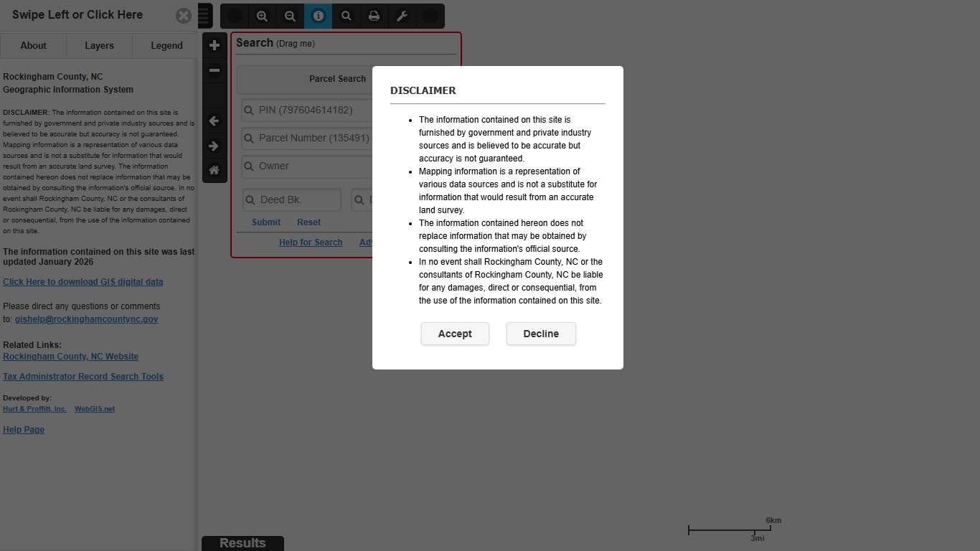Close the swipe side panel
Screen dimensions: 980x551
click(x=184, y=16)
